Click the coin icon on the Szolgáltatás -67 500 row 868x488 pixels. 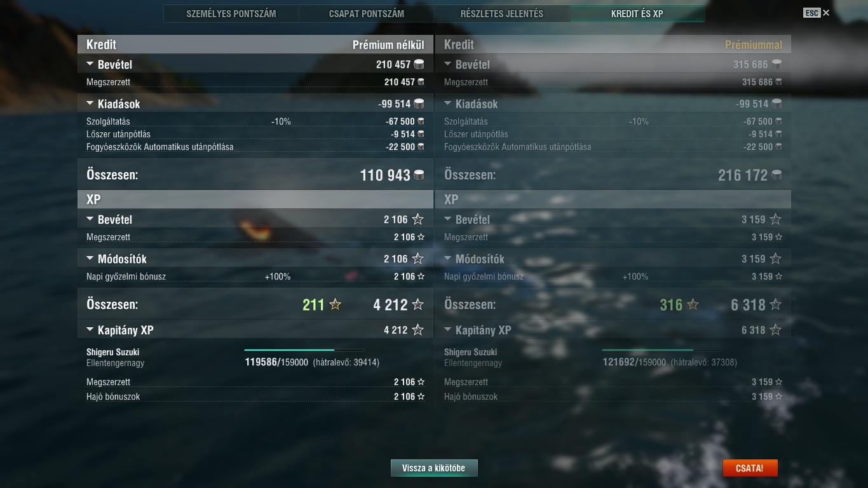421,121
